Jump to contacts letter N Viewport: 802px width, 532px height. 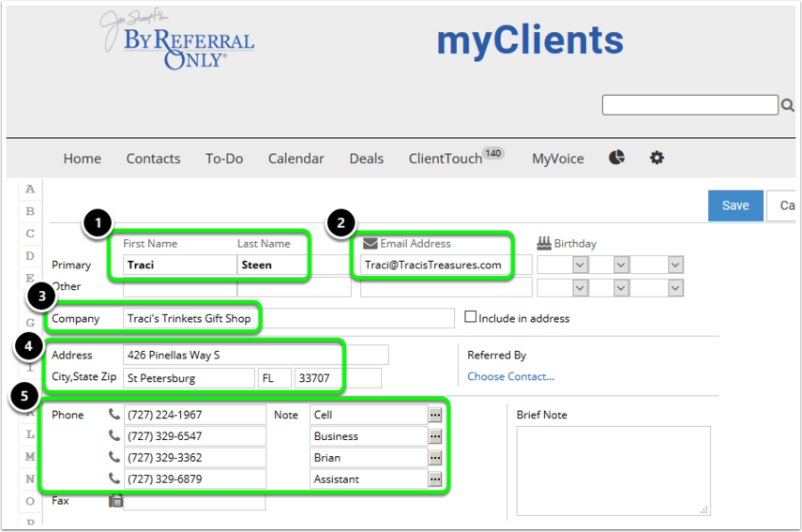[30, 479]
